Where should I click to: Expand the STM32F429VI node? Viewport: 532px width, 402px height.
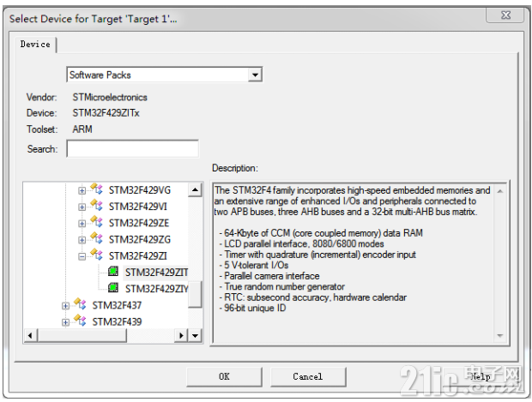pos(82,207)
